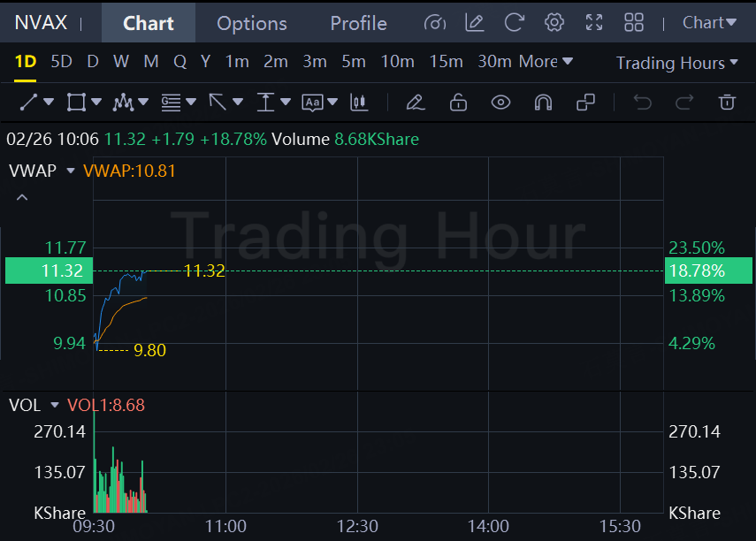The image size is (756, 541).
Task: Select the 3m interval
Action: pos(315,62)
